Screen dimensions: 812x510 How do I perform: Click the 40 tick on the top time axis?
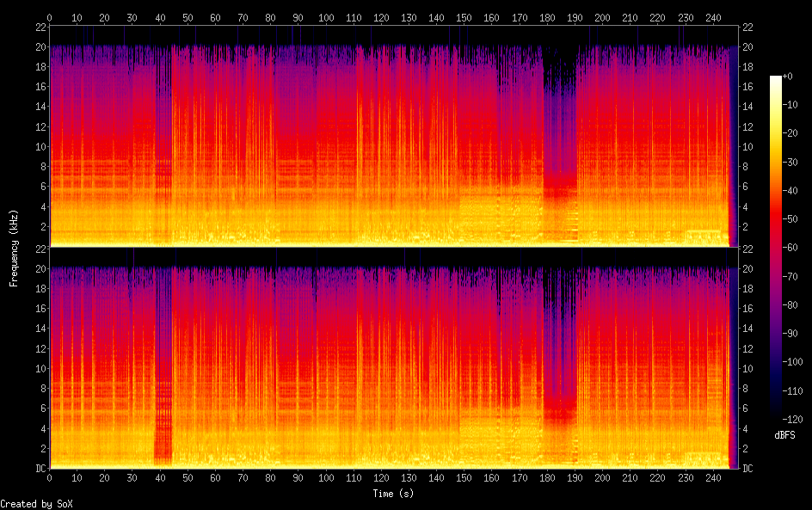pyautogui.click(x=160, y=17)
